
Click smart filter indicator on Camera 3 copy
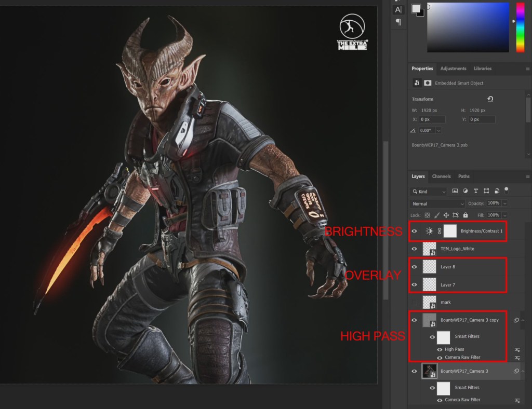(516, 320)
